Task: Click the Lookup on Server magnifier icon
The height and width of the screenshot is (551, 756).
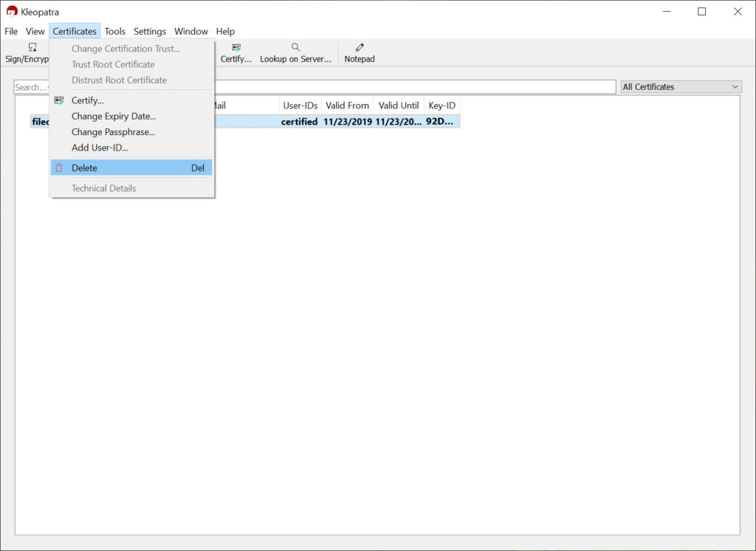Action: (x=295, y=47)
